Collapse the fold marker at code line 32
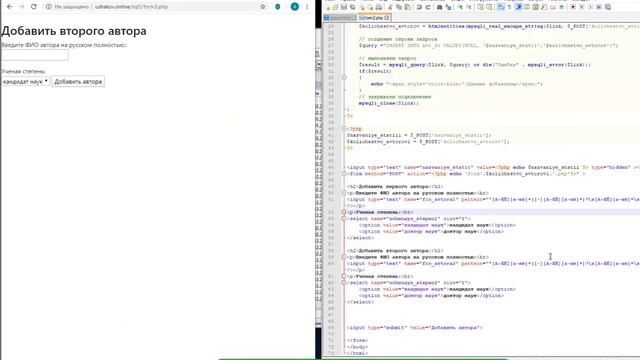640x360 pixels. coord(344,77)
